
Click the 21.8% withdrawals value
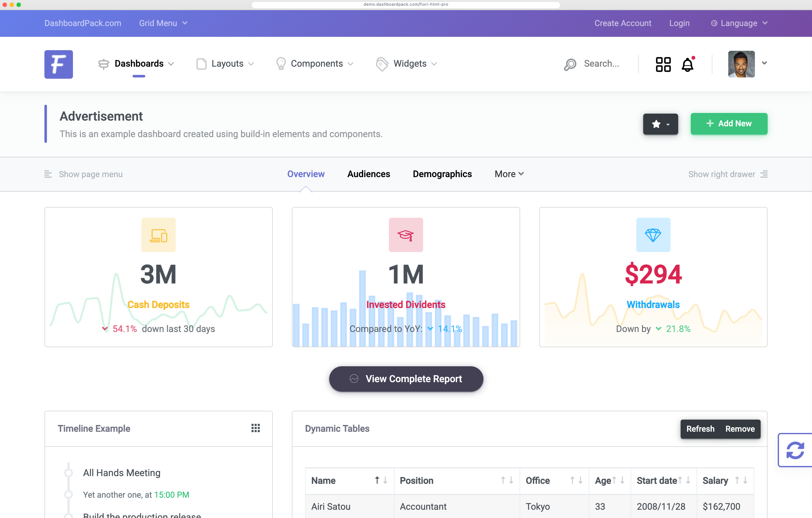tap(678, 329)
